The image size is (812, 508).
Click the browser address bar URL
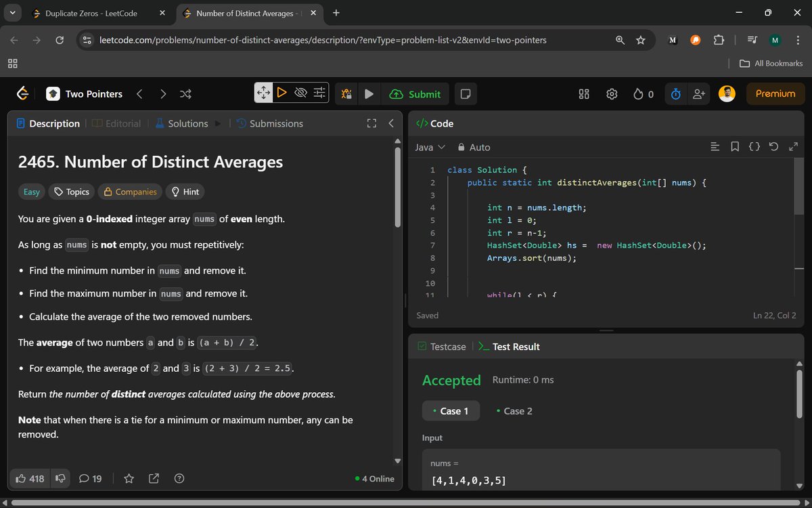coord(323,40)
